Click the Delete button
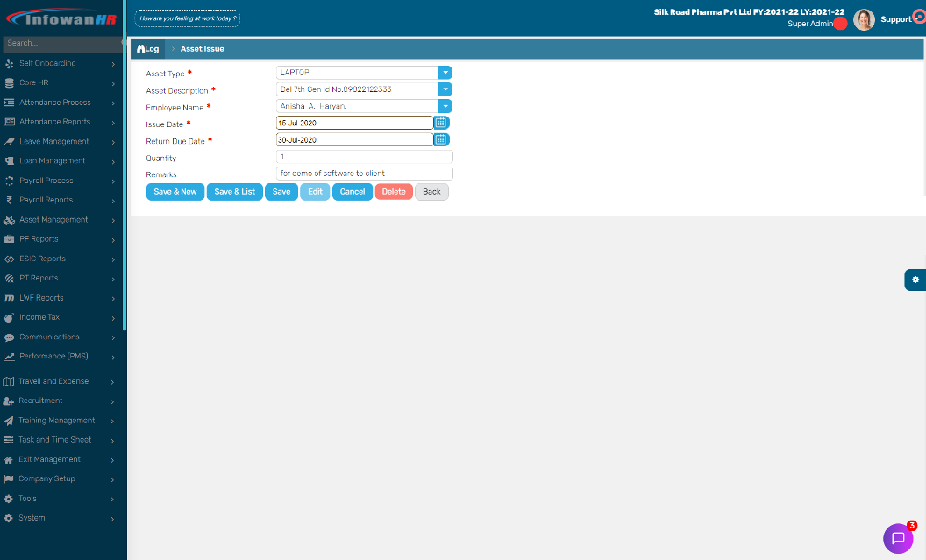Image resolution: width=926 pixels, height=560 pixels. 394,191
